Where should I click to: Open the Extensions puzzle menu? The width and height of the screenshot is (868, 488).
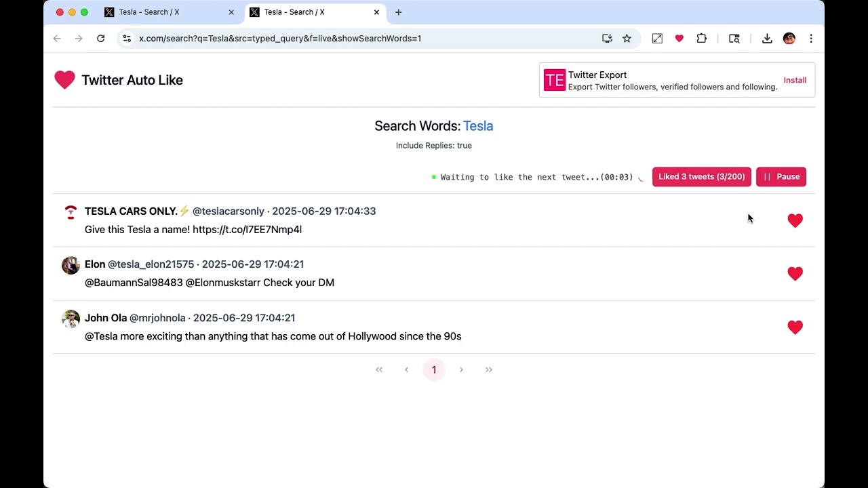point(701,39)
